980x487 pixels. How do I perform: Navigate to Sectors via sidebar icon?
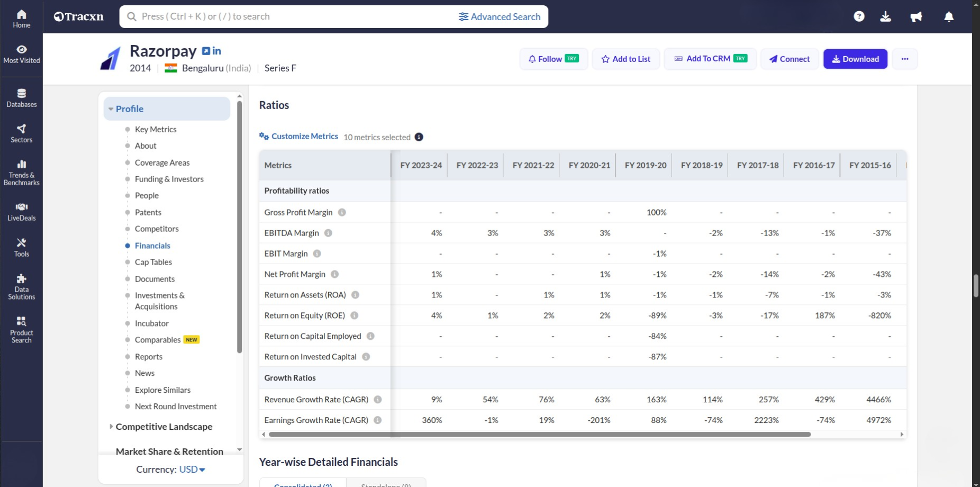[x=21, y=132]
